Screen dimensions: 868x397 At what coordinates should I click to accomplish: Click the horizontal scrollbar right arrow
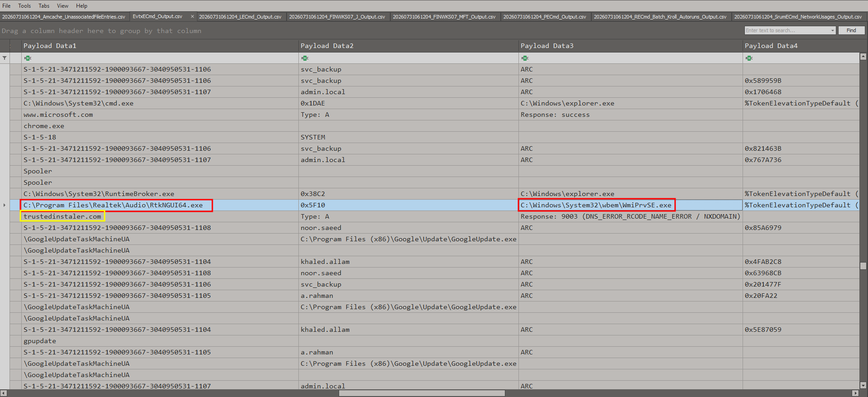(x=855, y=393)
